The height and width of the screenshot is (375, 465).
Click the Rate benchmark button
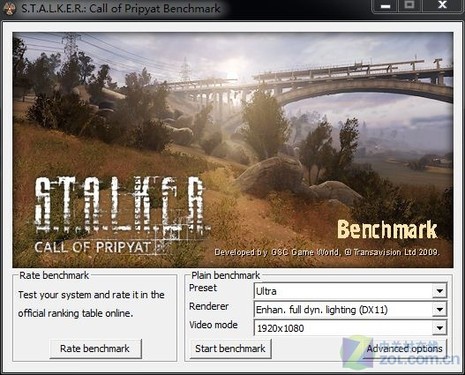pos(95,349)
